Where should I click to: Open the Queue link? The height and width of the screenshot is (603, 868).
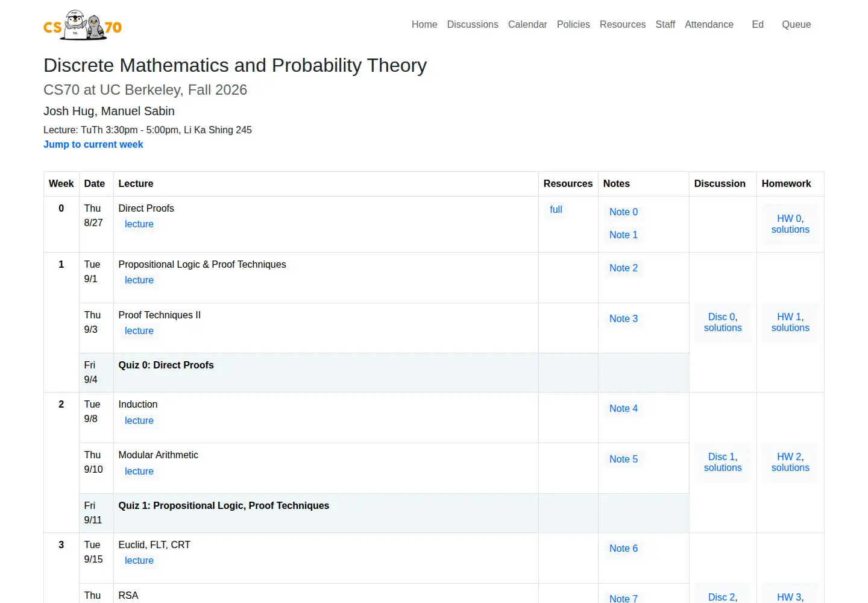[796, 24]
